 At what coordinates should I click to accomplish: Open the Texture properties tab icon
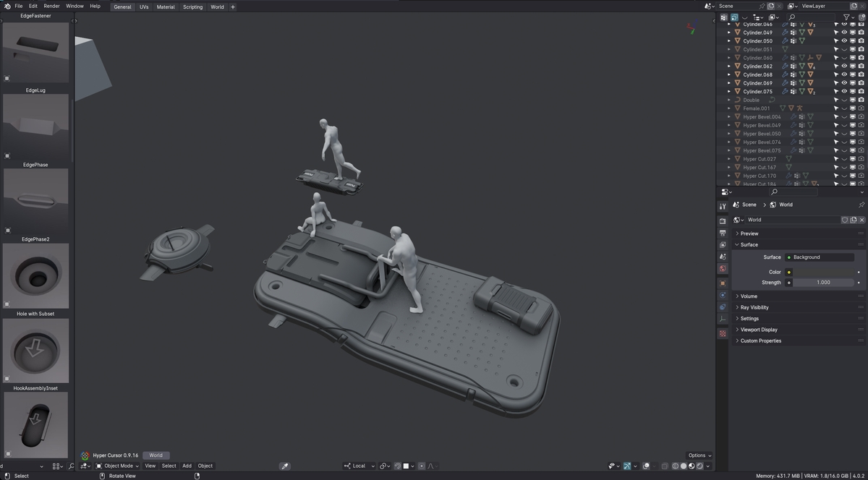coord(723,334)
